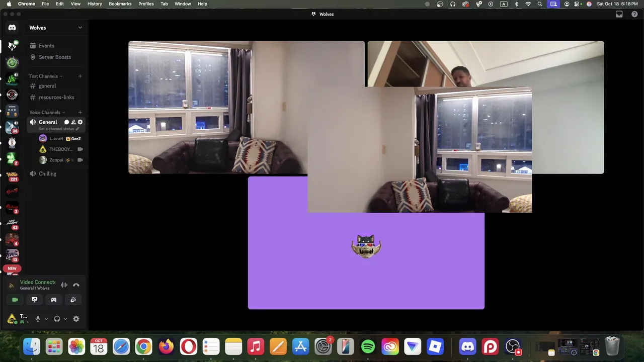Open microphone input options arrow
This screenshot has width=644, height=362.
point(46,319)
